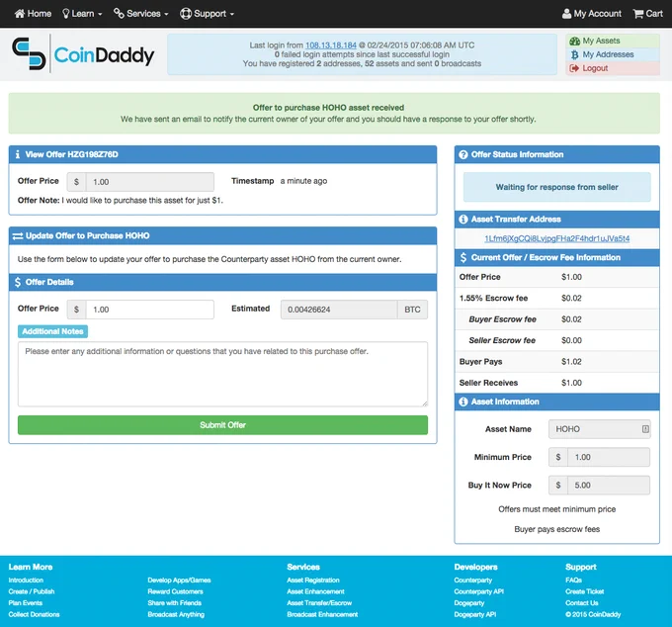672x627 pixels.
Task: Click the Buyer Pays $1.02 value
Action: [x=572, y=362]
